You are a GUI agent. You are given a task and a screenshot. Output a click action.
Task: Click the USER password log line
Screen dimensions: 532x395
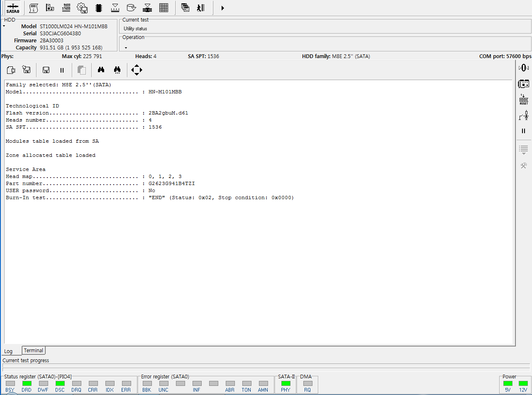pos(81,190)
